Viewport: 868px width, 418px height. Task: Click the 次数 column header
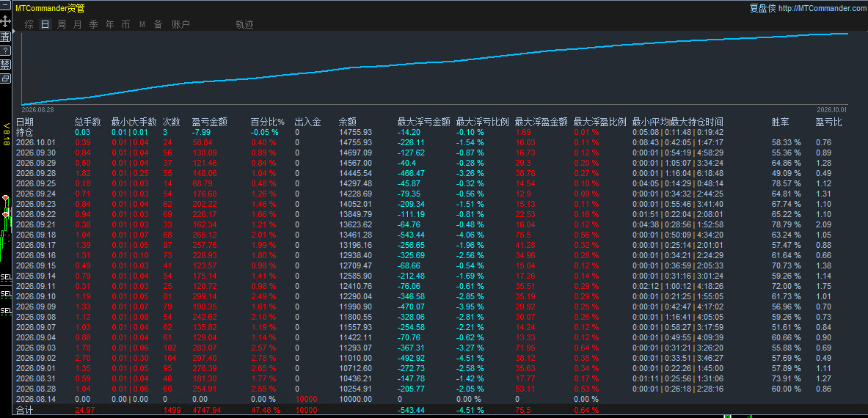172,122
